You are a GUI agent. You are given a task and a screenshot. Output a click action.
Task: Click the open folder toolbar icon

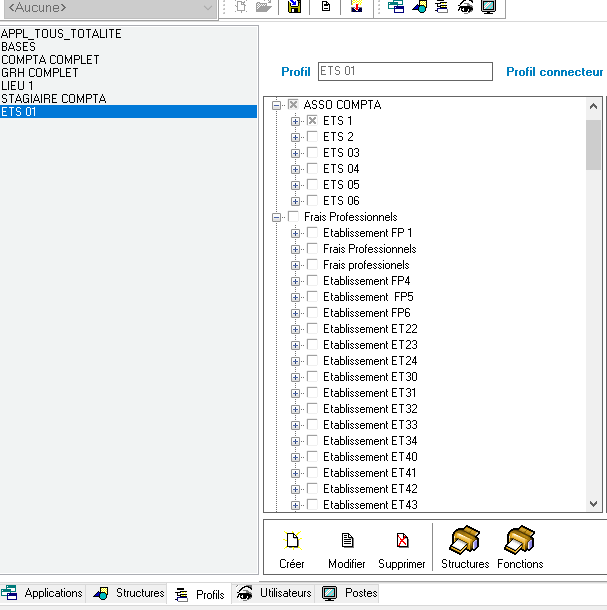[263, 7]
